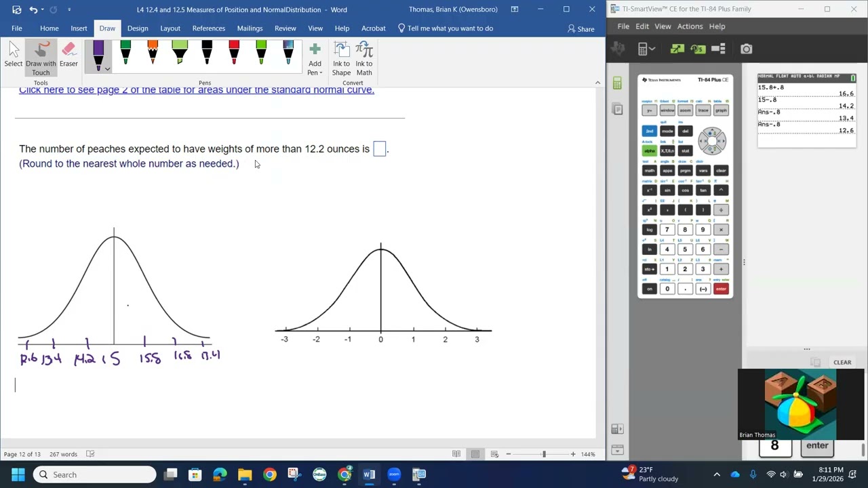This screenshot has height=488, width=868.
Task: Switch to the Layout ribbon tab
Action: click(x=170, y=28)
